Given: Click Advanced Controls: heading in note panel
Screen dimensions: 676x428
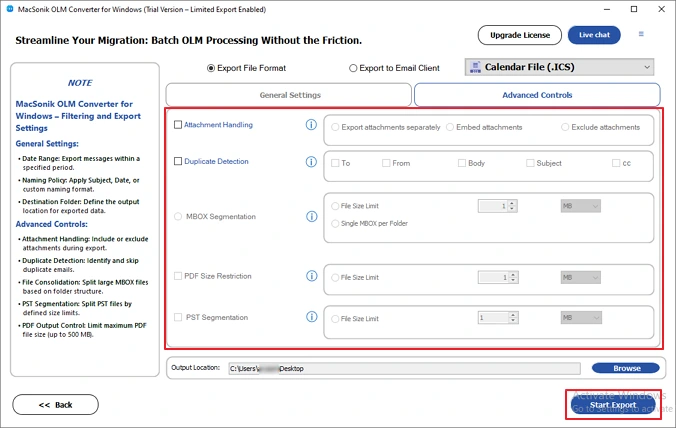Looking at the screenshot, I should click(x=52, y=224).
